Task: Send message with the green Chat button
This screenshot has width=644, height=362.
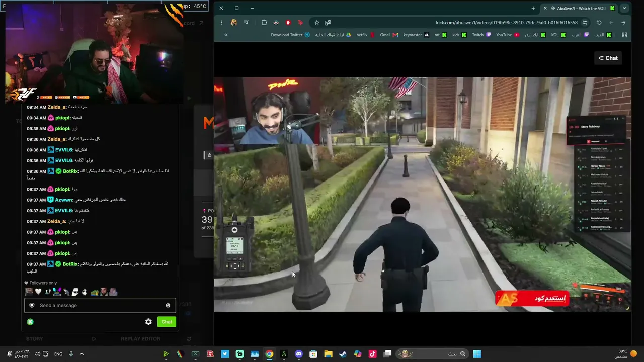Action: point(167,322)
